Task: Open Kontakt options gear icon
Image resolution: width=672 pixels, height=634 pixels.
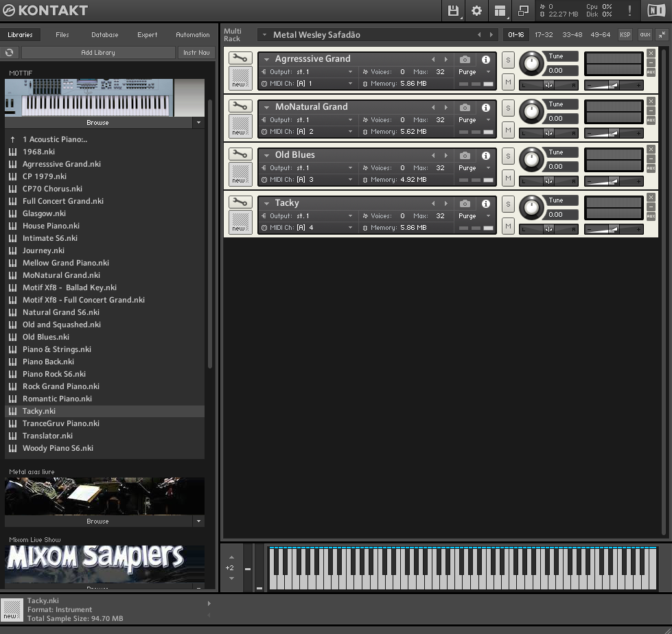Action: pyautogui.click(x=476, y=10)
